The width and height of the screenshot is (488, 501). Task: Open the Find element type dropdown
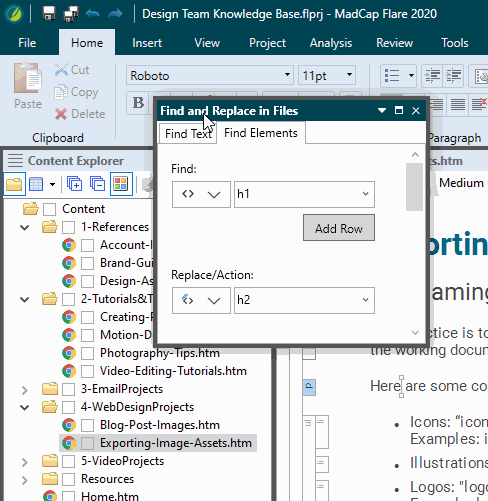click(201, 194)
